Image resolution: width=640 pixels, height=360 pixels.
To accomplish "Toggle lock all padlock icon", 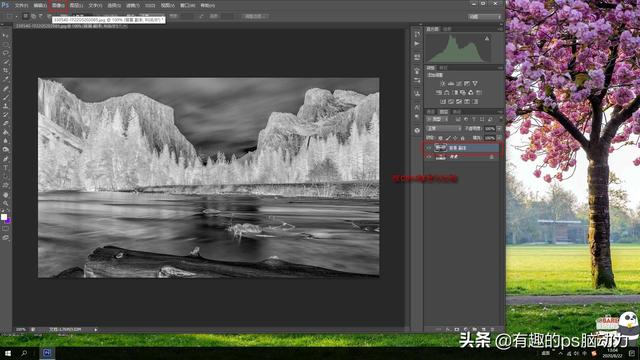I will pyautogui.click(x=462, y=138).
